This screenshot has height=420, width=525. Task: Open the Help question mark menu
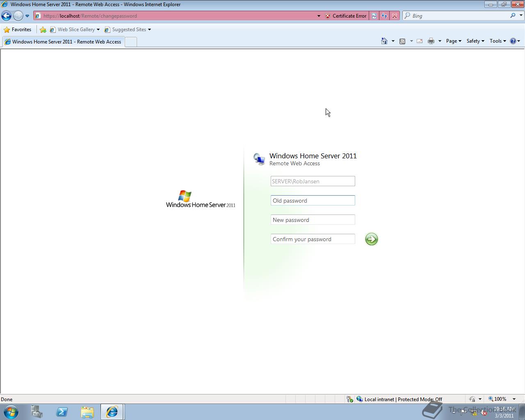click(x=515, y=41)
